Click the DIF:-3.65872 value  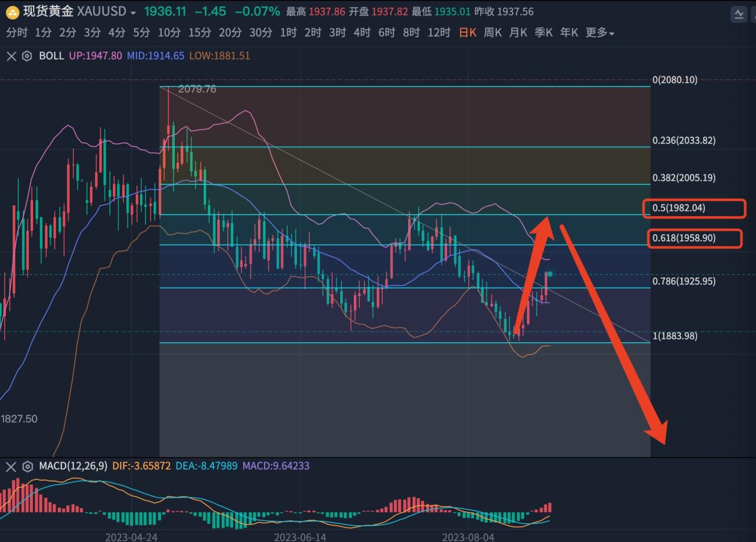(142, 466)
